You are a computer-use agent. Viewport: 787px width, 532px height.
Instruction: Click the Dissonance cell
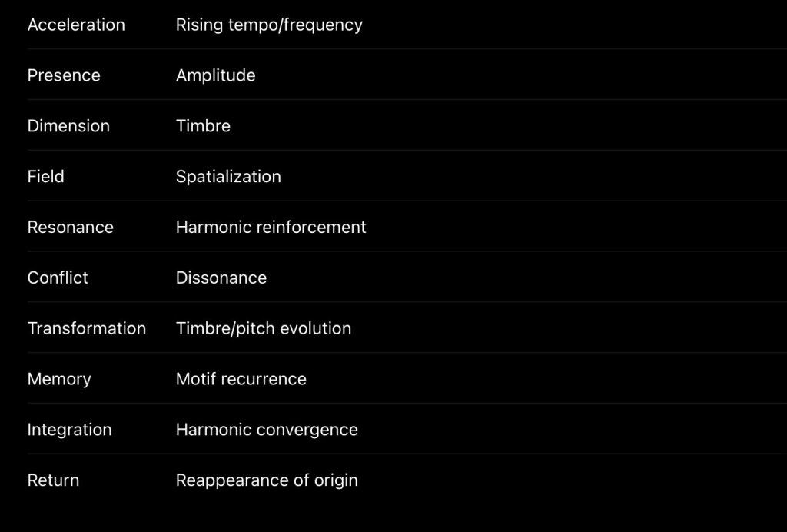coord(221,278)
